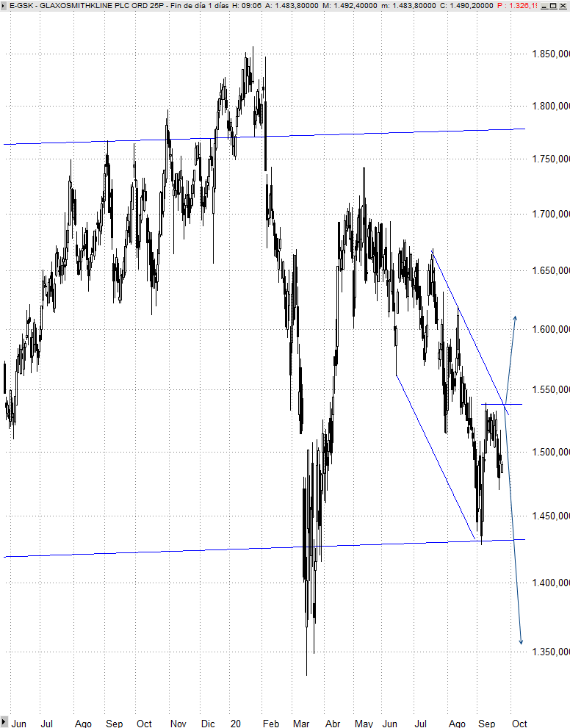Select the GLAXOSMITHKLINE PLC ORD 25P title text

[102, 6]
